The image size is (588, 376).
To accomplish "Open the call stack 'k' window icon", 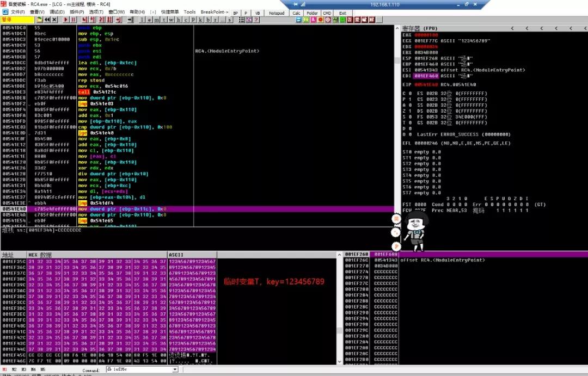I will (200, 20).
